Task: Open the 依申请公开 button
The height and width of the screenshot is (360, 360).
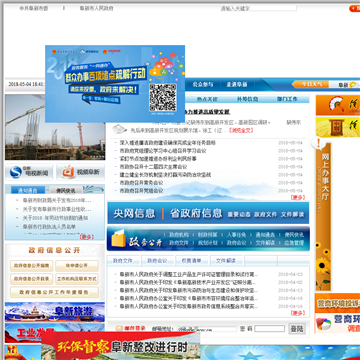Action: pos(77,266)
